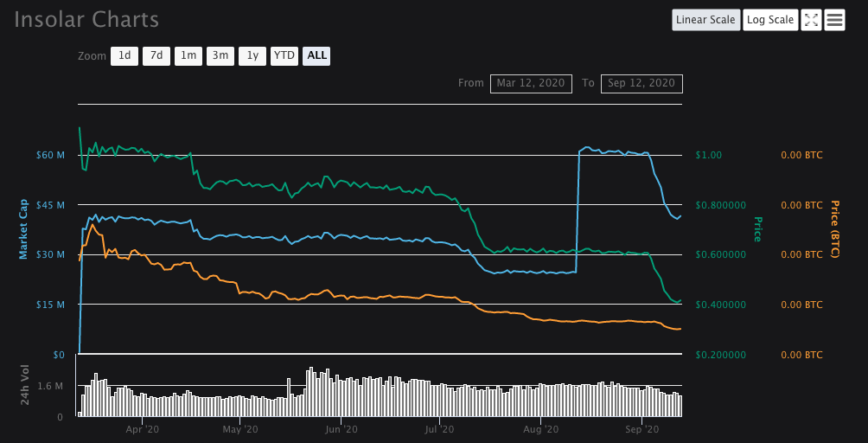Click the Apr '20 axis tick label
This screenshot has width=868, height=443.
[x=143, y=429]
